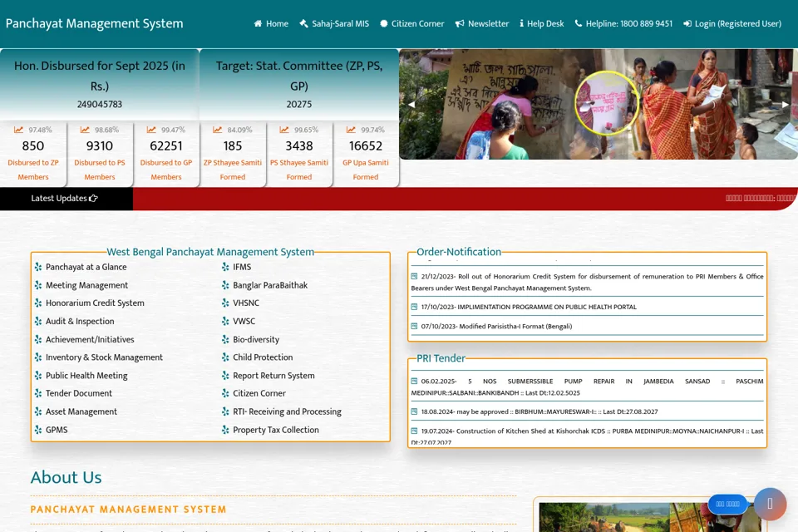Click chart icon above 185 ZP Sthayee Samiti
The width and height of the screenshot is (798, 532).
click(x=218, y=130)
